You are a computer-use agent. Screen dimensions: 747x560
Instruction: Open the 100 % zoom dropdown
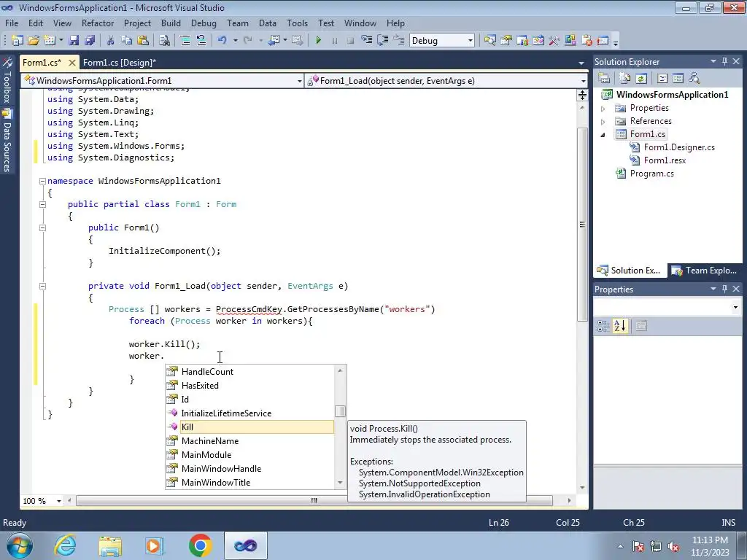tap(59, 501)
